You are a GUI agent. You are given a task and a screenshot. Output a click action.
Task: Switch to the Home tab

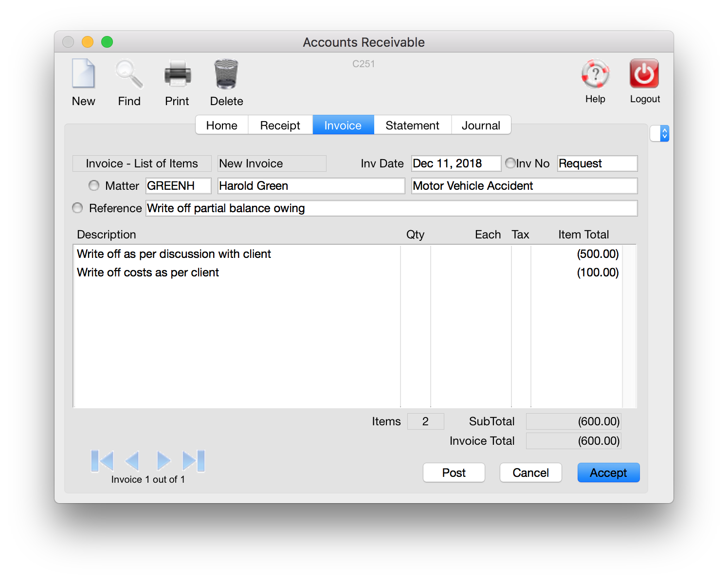point(222,125)
